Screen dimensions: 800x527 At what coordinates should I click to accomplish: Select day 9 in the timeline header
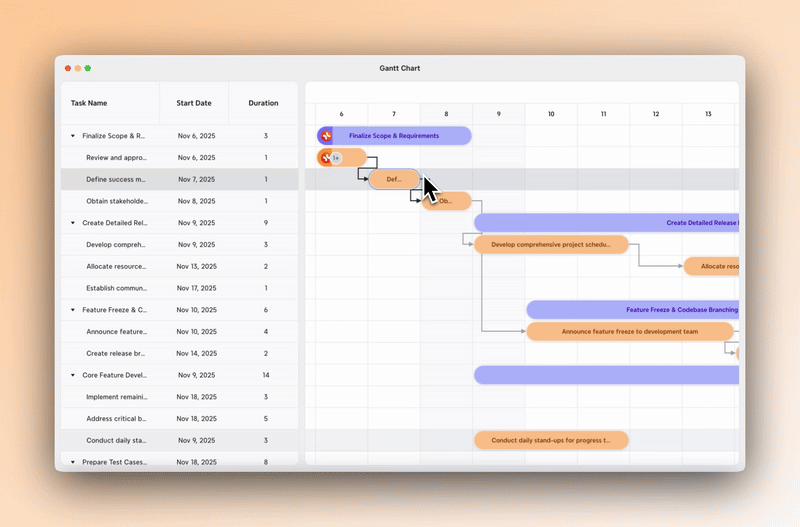tap(498, 114)
